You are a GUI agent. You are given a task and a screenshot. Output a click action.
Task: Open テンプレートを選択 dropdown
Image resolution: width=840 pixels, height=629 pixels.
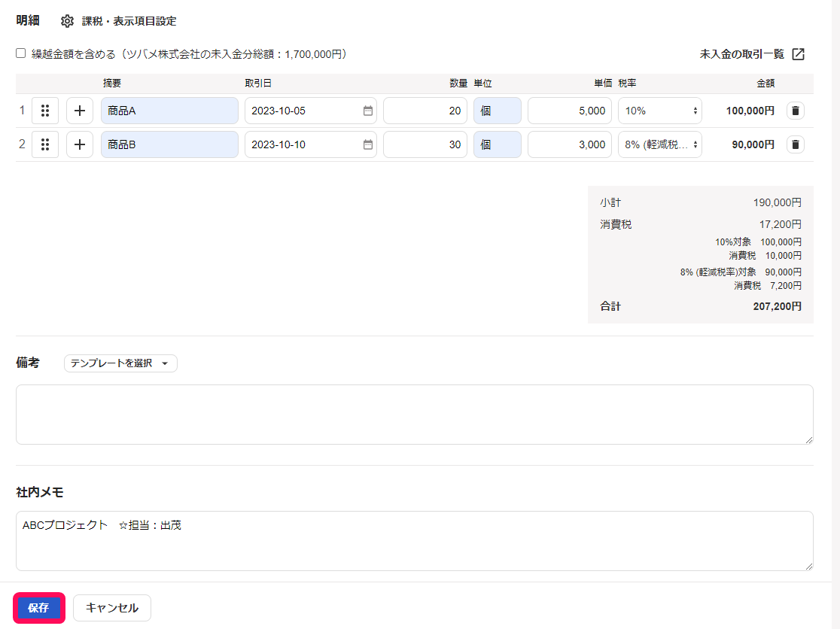[x=120, y=363]
